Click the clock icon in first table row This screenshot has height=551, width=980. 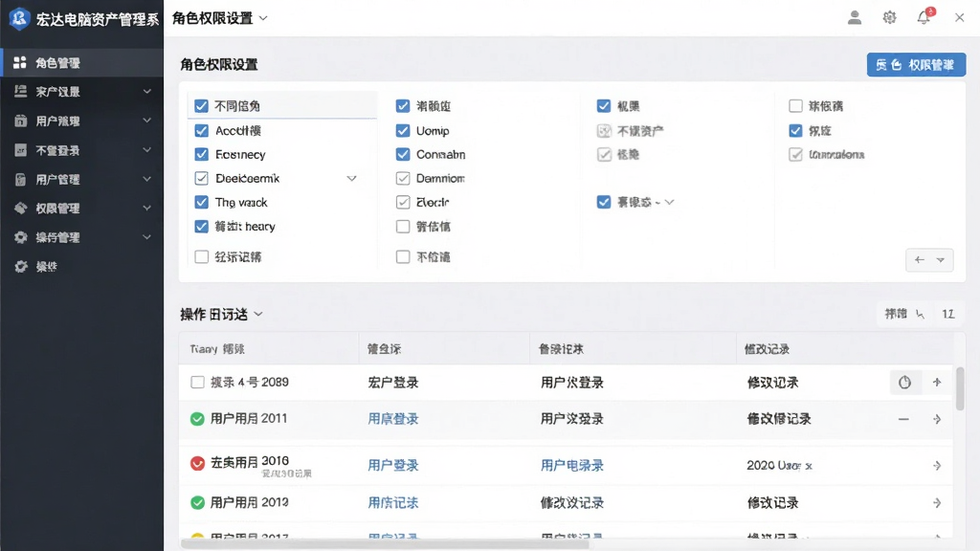coord(904,383)
